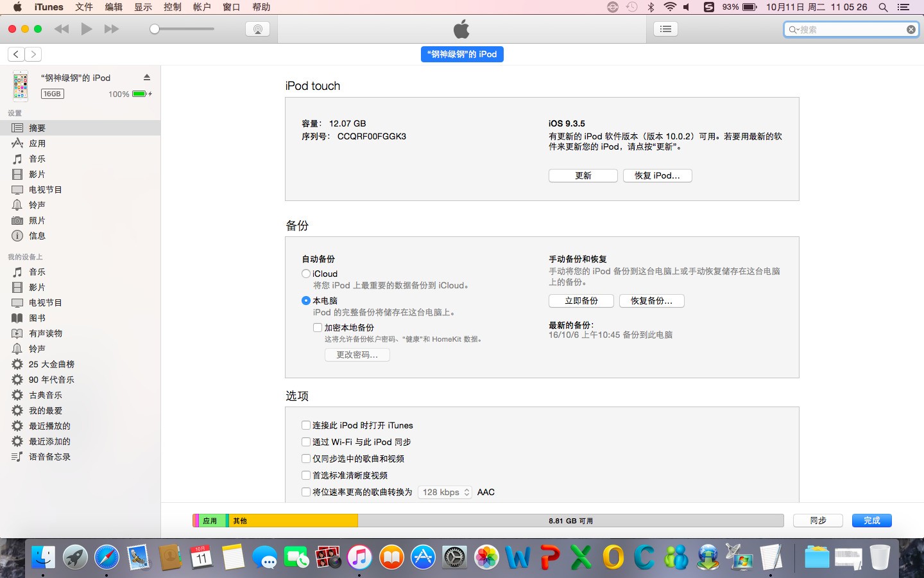Open 铃声 under 设置 in the sidebar

tap(80, 205)
